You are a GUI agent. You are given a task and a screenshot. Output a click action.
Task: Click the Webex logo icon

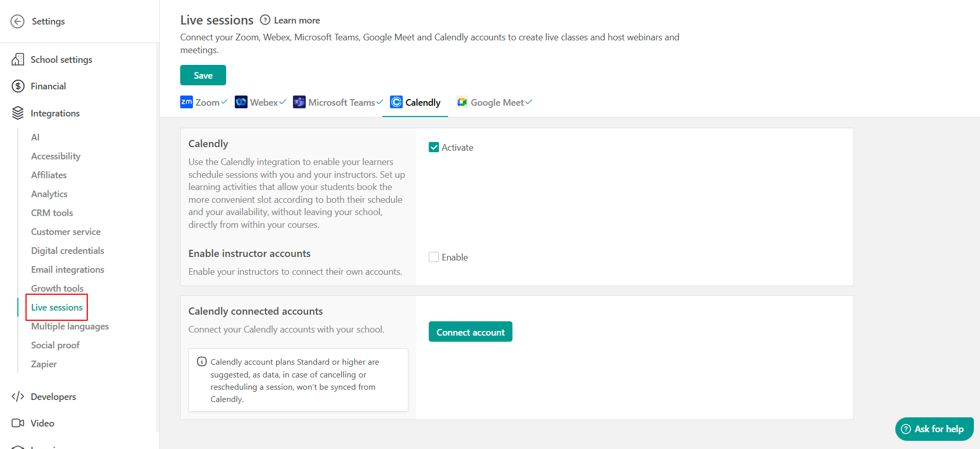click(241, 102)
